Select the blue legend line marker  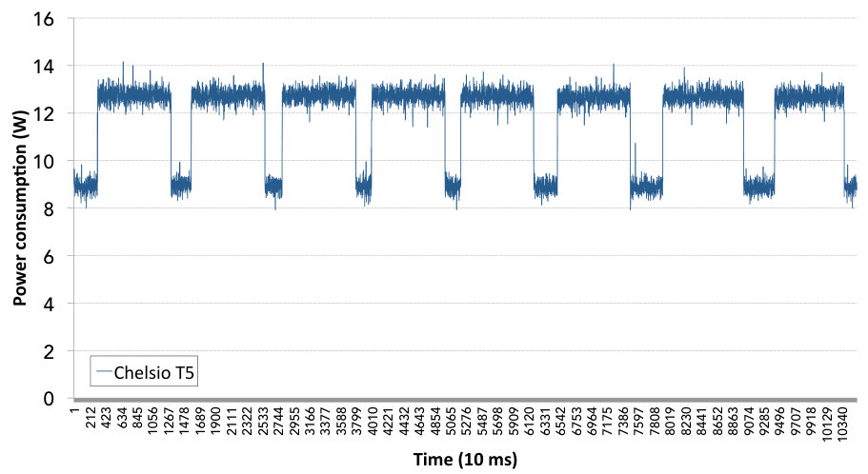click(x=104, y=372)
